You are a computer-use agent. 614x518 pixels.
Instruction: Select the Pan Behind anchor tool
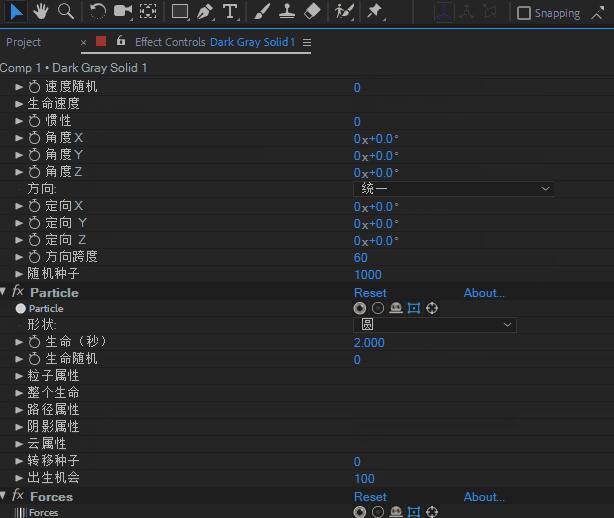click(x=148, y=11)
